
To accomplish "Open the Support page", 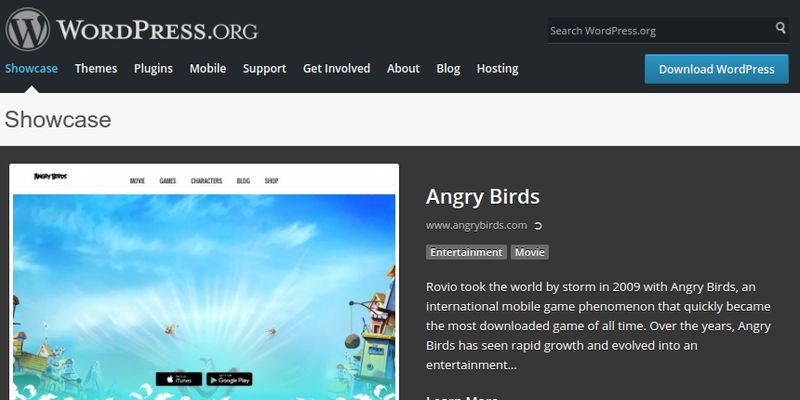I will point(264,68).
